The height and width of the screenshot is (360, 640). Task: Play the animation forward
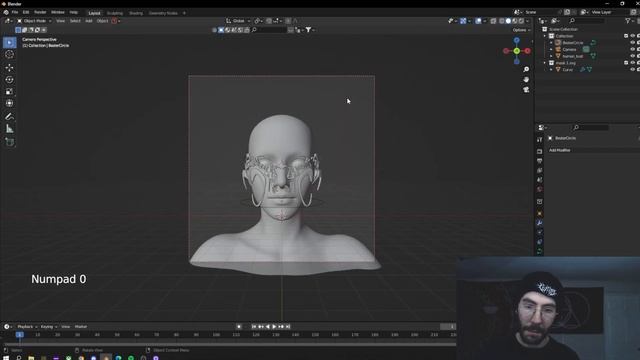click(x=274, y=327)
